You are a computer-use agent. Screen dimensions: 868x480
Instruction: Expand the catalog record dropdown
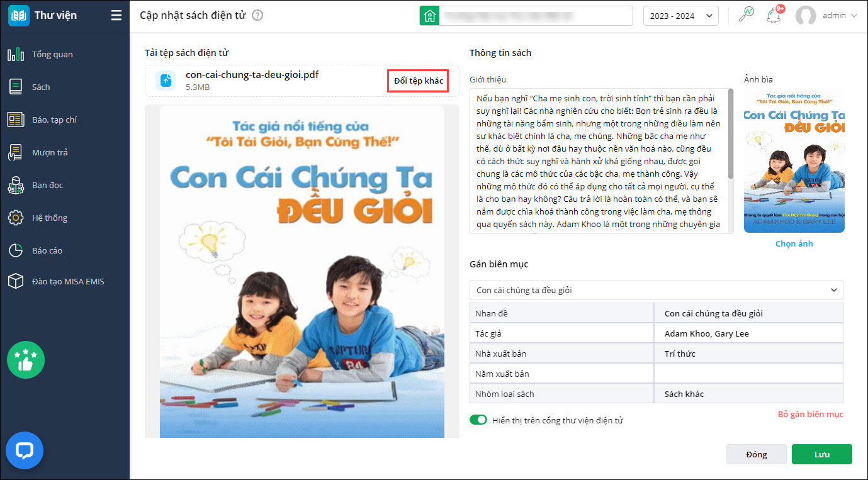point(656,290)
